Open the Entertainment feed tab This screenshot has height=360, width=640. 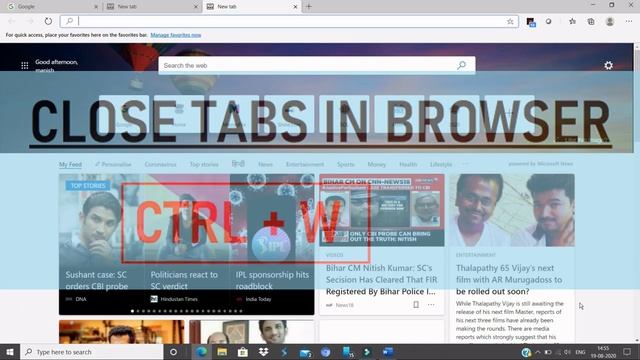click(x=305, y=164)
